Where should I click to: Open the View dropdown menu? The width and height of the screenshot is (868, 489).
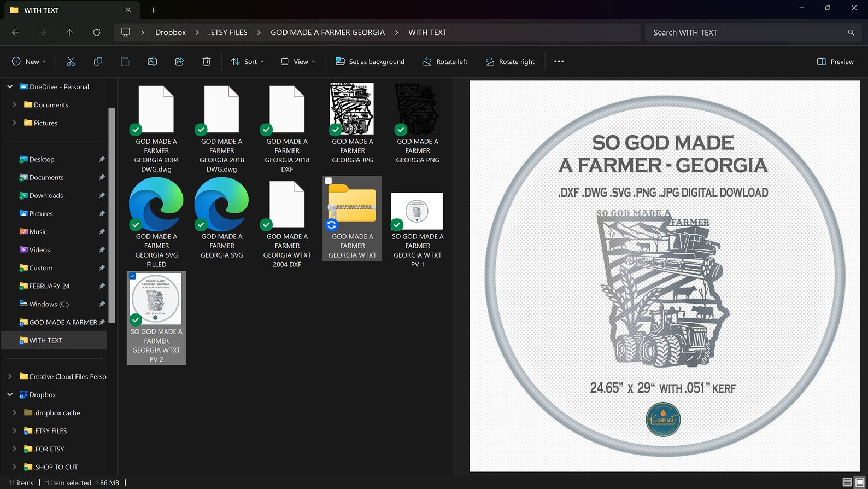tap(298, 62)
